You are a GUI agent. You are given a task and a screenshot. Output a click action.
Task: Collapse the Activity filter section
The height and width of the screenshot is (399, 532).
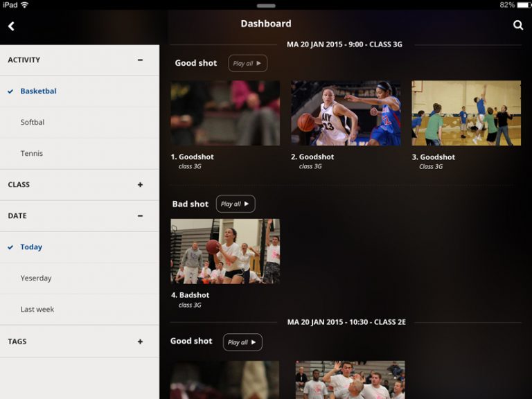coord(140,60)
